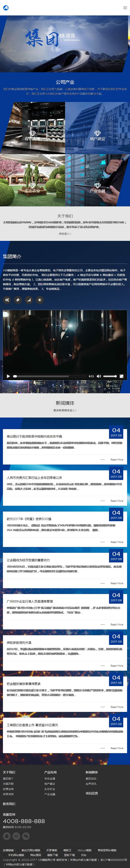Open the 产业金融 industry diamond icon

click(97, 185)
